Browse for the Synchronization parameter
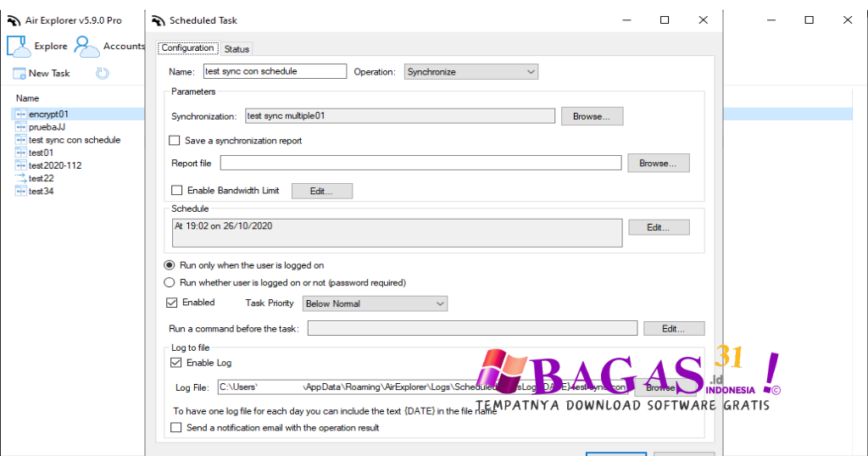The image size is (868, 456). click(x=592, y=116)
